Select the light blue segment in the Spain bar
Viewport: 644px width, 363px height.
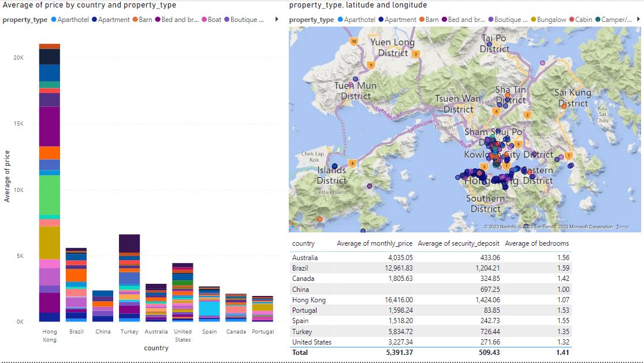[x=208, y=308]
